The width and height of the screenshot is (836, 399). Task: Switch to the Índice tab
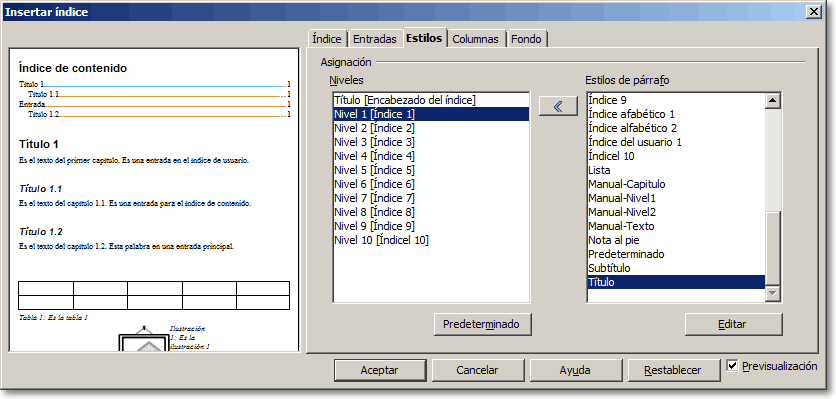[327, 39]
